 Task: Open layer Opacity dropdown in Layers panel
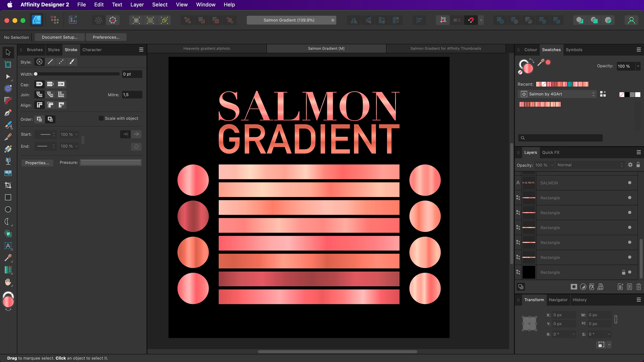click(x=552, y=165)
